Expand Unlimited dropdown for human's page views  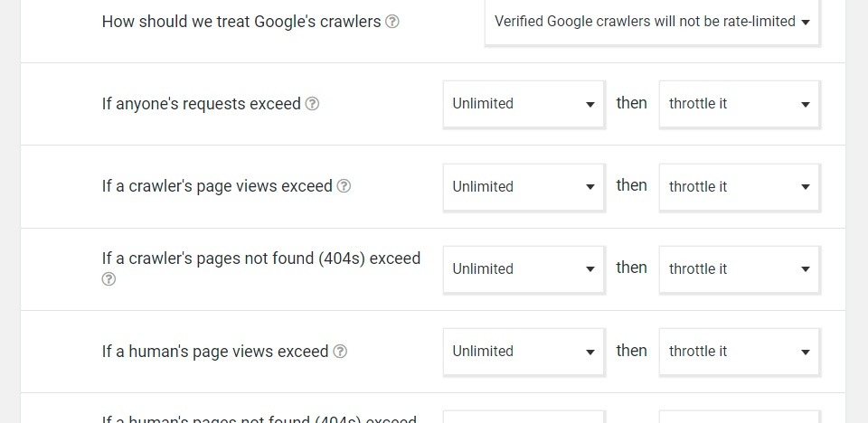click(524, 352)
